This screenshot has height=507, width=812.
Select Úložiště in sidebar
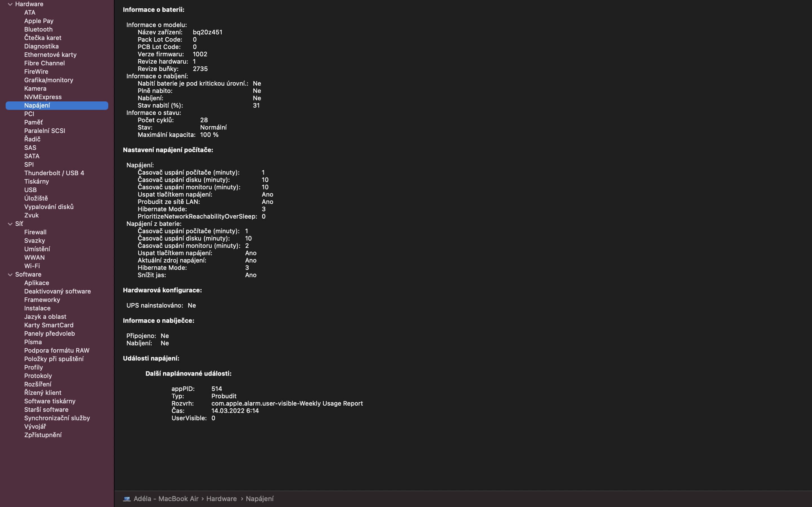(36, 199)
